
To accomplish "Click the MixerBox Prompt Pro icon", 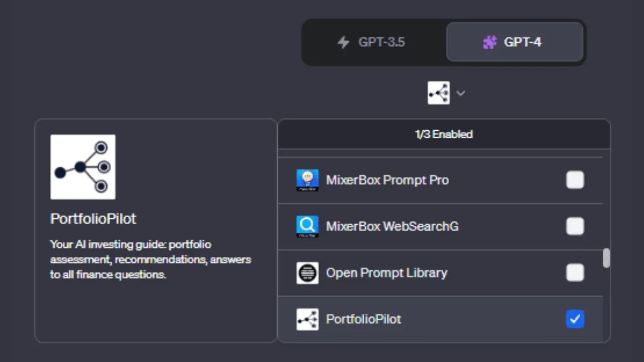I will click(307, 180).
